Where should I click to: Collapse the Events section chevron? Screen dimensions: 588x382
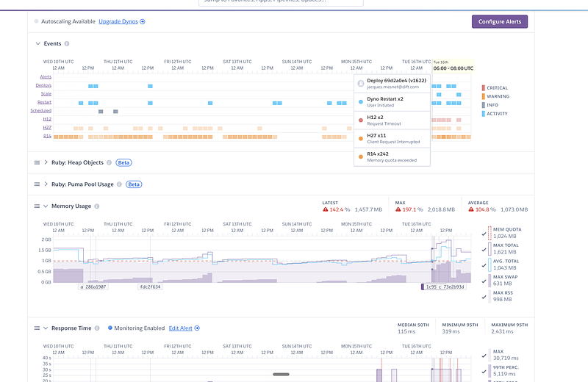[x=38, y=43]
